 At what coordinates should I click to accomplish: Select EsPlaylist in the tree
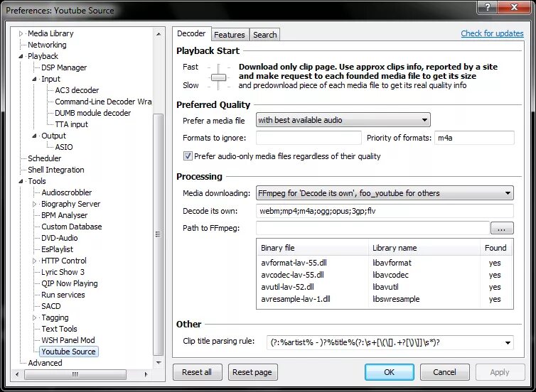[57, 249]
